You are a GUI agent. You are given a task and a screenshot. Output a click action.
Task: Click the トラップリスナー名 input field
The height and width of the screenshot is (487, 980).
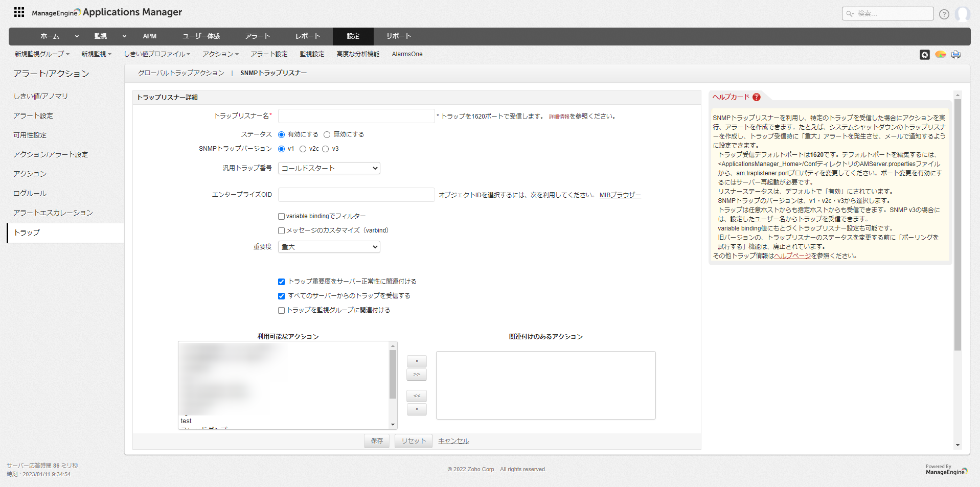(356, 116)
